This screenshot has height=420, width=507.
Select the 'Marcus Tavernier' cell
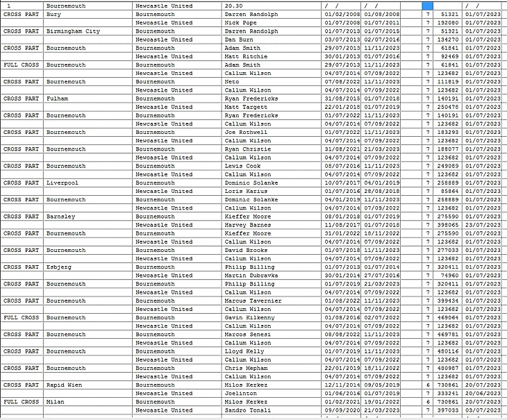click(272, 301)
